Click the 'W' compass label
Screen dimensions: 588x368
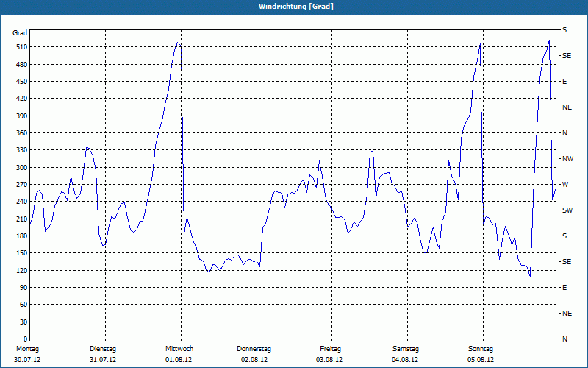(565, 185)
